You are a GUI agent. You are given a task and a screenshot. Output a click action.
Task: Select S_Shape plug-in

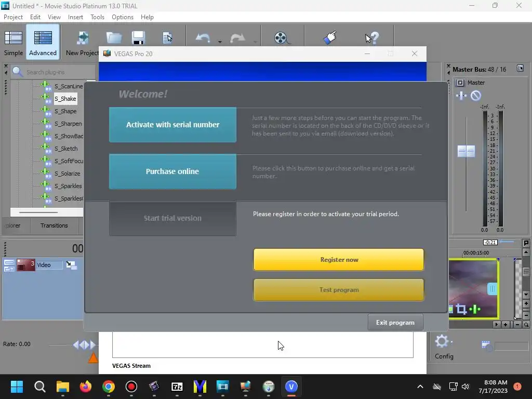(x=65, y=111)
